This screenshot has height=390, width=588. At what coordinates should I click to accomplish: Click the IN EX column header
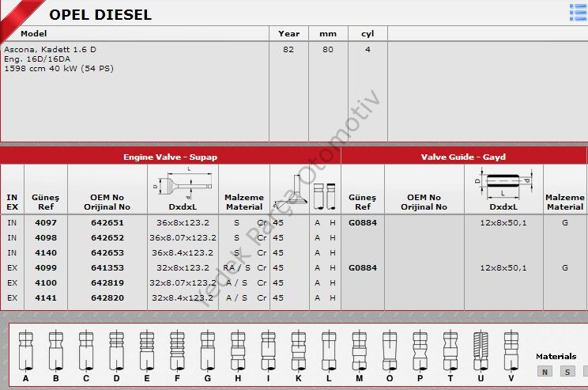click(x=12, y=202)
